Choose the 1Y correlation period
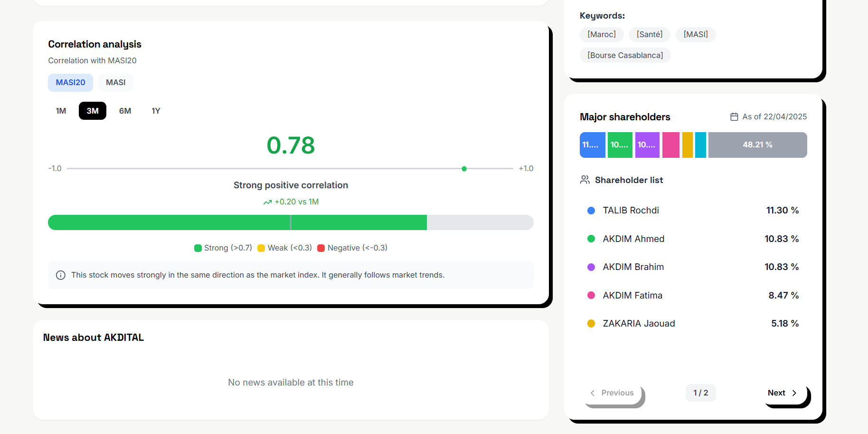Screen dimensions: 868x434 coord(156,111)
